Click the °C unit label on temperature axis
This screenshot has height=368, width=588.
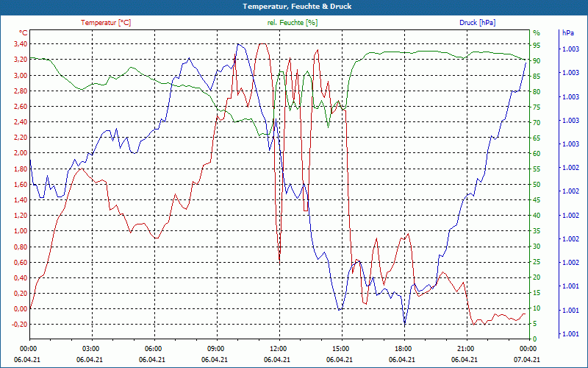pyautogui.click(x=24, y=32)
